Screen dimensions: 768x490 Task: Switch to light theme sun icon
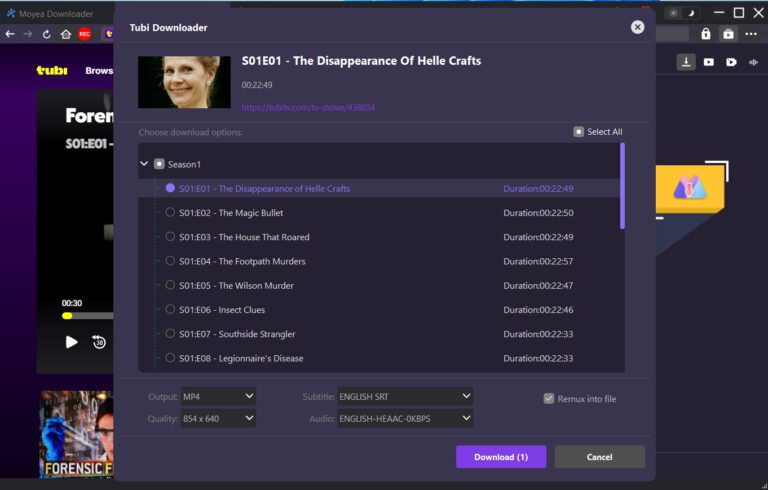click(673, 13)
